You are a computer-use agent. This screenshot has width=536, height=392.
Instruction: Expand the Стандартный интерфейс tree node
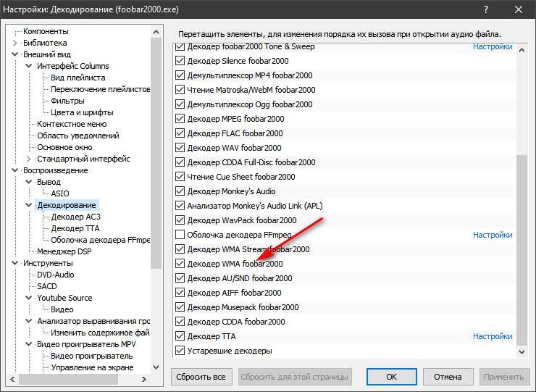pos(29,159)
